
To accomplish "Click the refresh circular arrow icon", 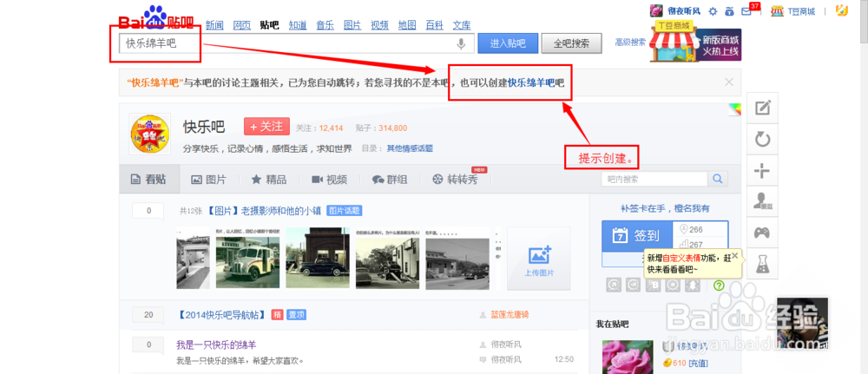I will pos(763,139).
